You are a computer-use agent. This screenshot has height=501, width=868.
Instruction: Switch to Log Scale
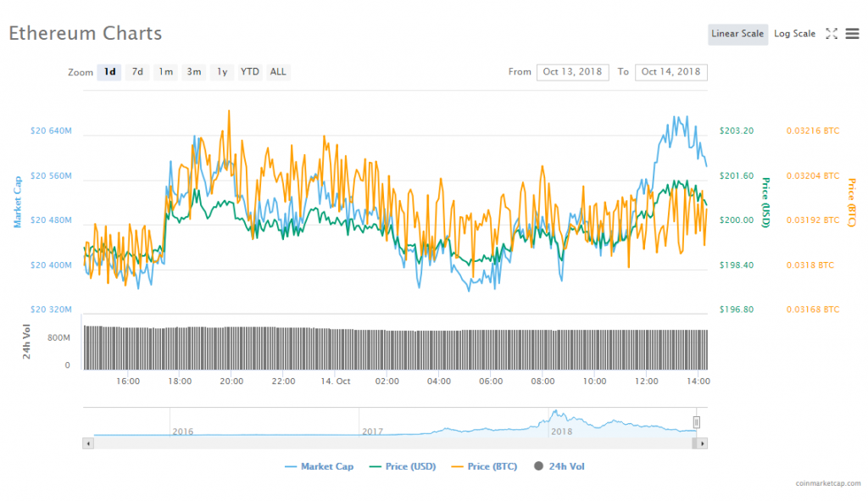coord(794,34)
